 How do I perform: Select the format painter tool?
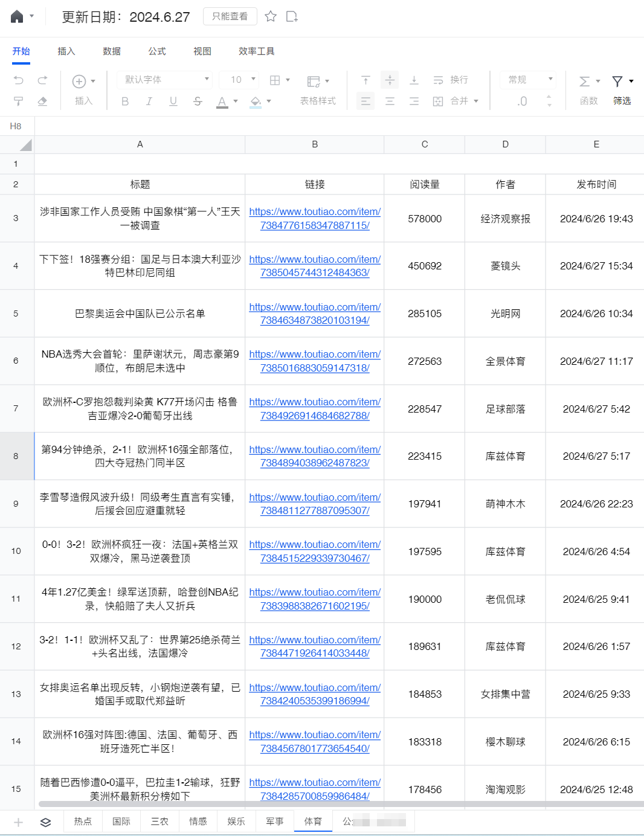(19, 101)
